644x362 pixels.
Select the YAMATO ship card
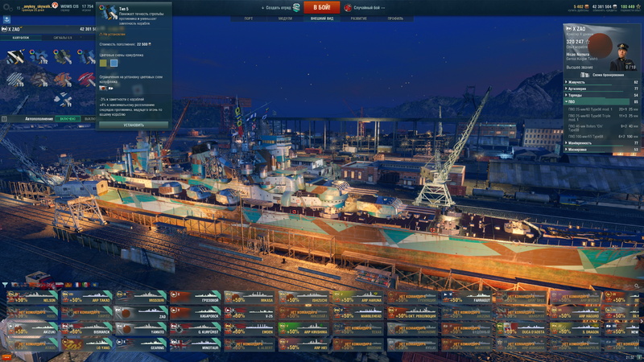(140, 329)
